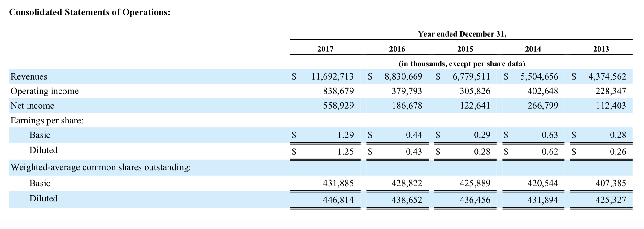Select the '(in thousands, except per share data)' note
644x229 pixels.
click(462, 64)
